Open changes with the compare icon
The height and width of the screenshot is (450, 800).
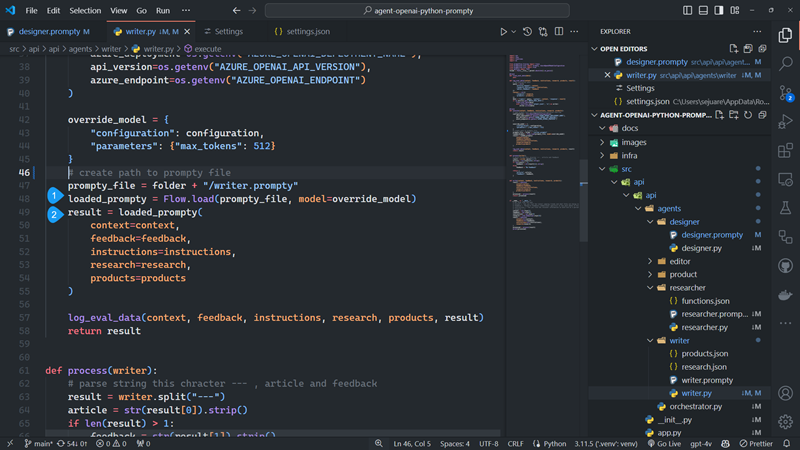click(543, 32)
